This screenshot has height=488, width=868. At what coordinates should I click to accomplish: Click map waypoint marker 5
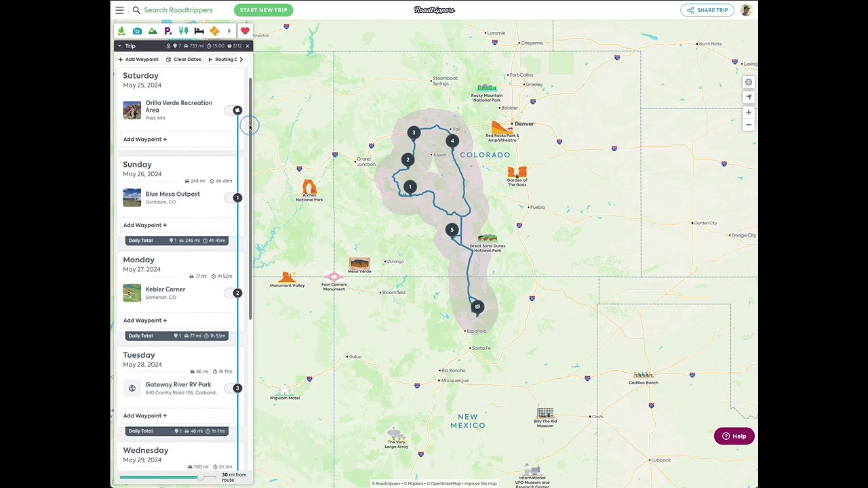coord(452,230)
